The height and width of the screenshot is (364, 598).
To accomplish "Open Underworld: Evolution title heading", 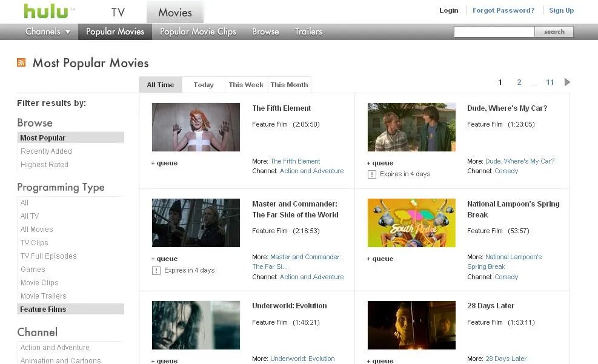I will click(x=290, y=306).
